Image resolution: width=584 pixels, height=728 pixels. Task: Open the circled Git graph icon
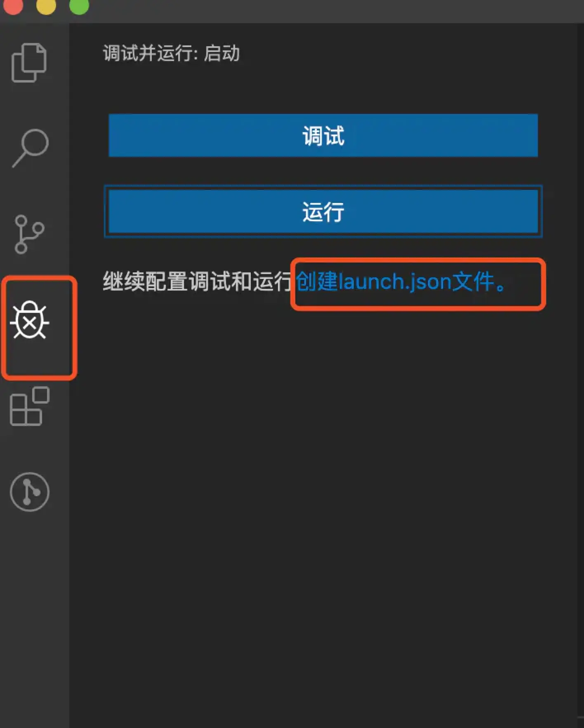click(x=30, y=492)
